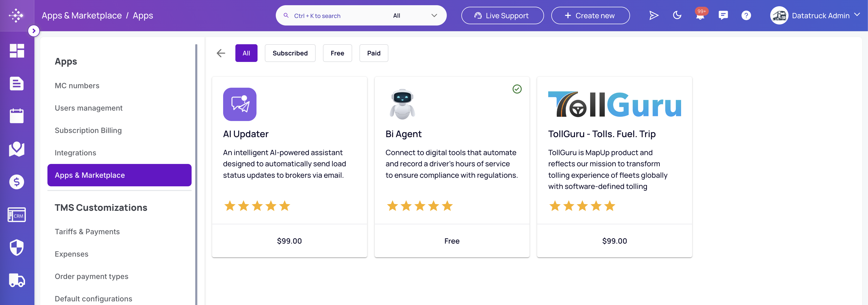Viewport: 868px width, 305px height.
Task: Click the search magnifier icon
Action: (x=286, y=15)
